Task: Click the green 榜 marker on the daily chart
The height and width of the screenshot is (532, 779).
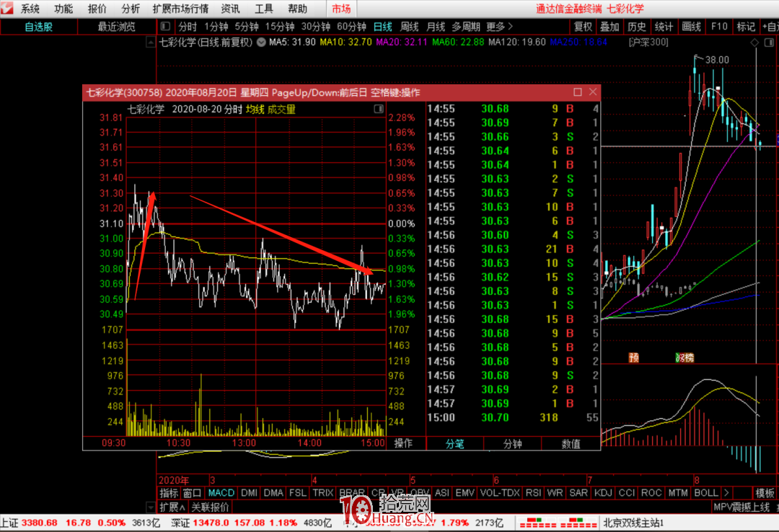Action: [x=685, y=358]
